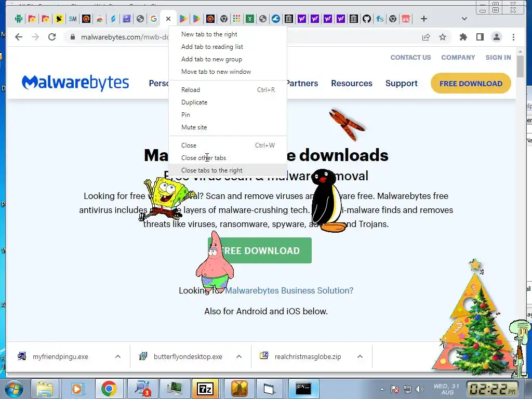
Task: Toggle the Chrome side panel
Action: coord(480,37)
